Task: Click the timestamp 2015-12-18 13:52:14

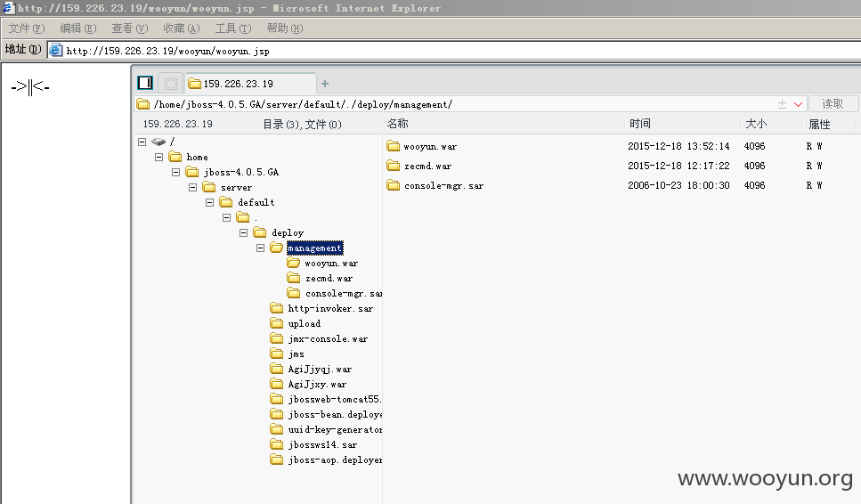Action: 678,146
